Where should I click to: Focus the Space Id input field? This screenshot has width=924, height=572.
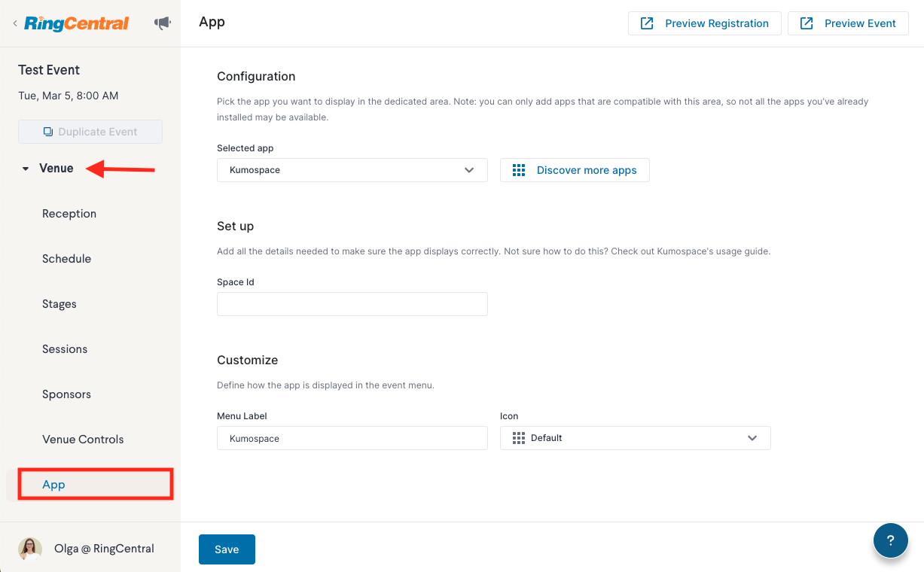352,304
